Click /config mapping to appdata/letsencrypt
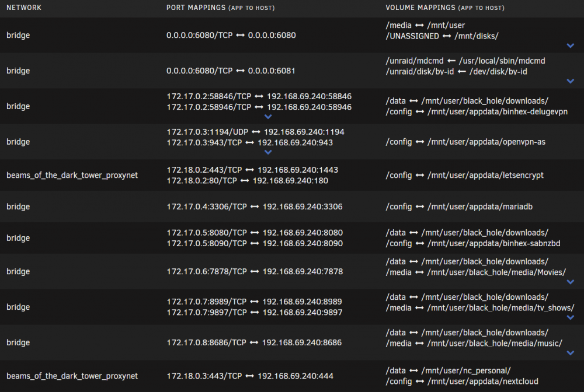Screen dimensions: 584x392 tap(465, 175)
